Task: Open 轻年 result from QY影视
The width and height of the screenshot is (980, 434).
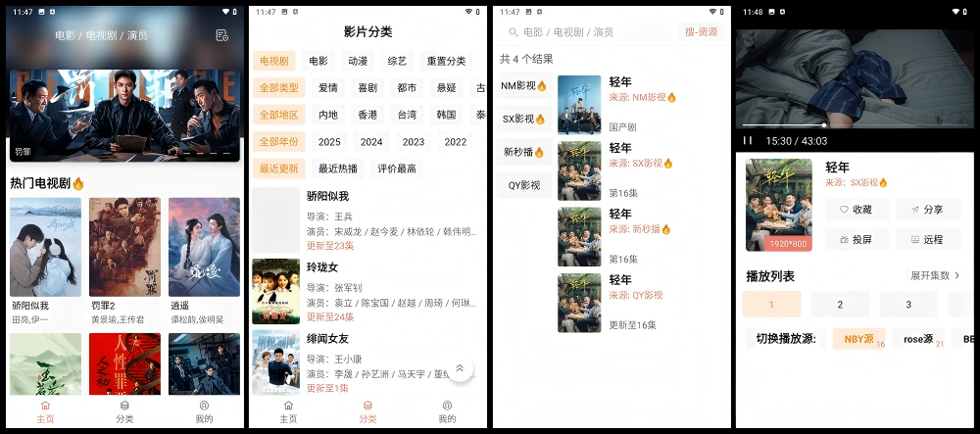Action: [x=641, y=303]
